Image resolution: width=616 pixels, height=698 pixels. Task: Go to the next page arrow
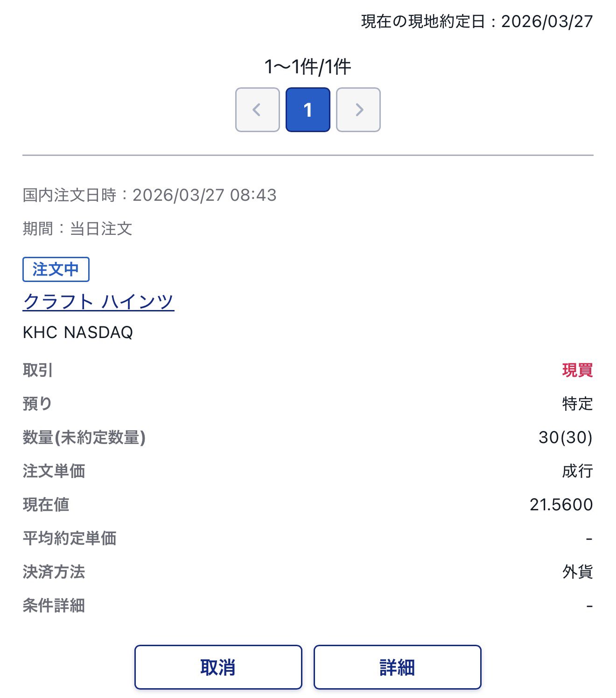(x=358, y=110)
